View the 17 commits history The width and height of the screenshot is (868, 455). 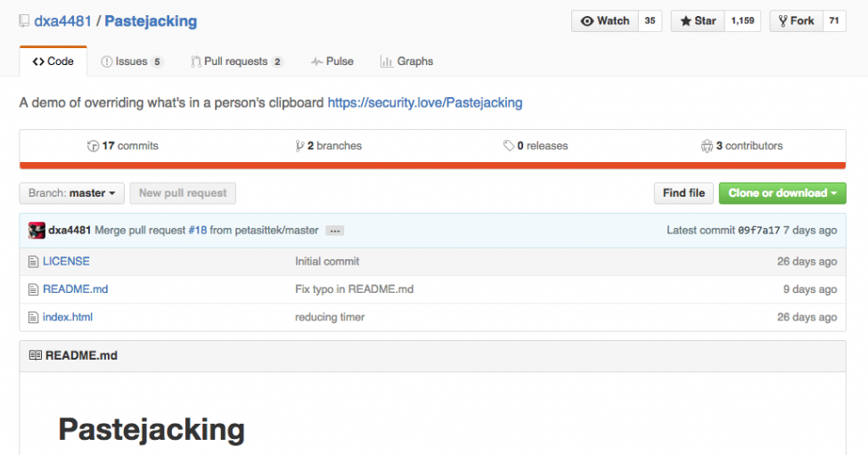coord(123,146)
